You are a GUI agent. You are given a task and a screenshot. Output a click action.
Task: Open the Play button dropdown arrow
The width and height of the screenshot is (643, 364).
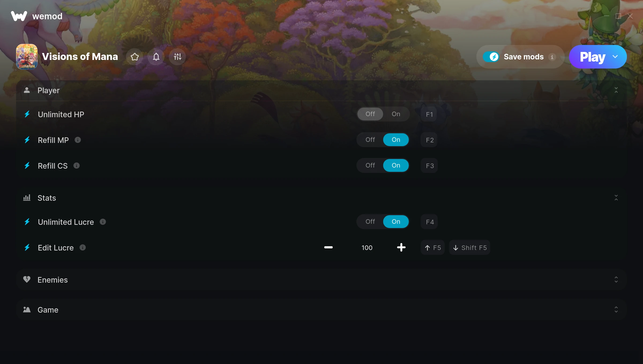[615, 57]
